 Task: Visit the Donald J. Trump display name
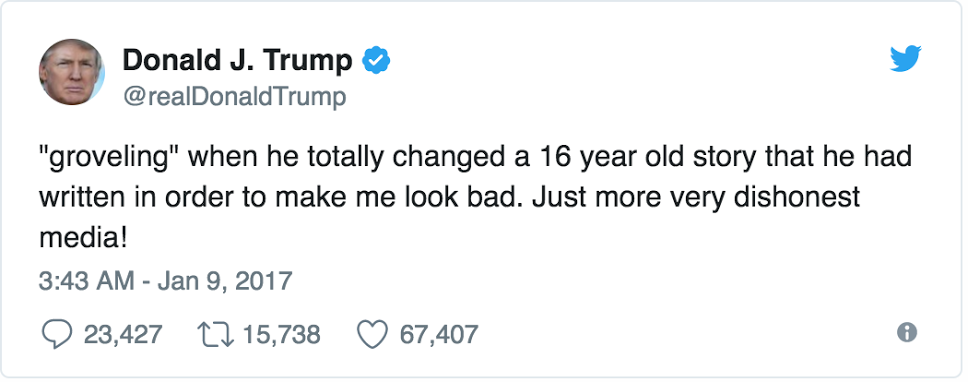pos(237,60)
